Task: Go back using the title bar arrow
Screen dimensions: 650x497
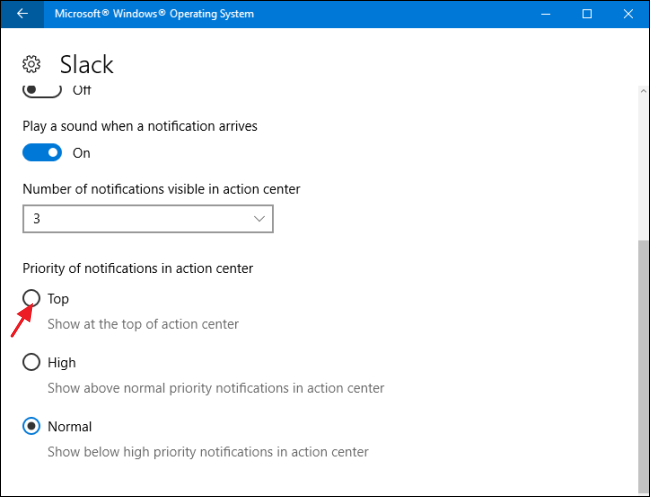Action: pos(22,14)
